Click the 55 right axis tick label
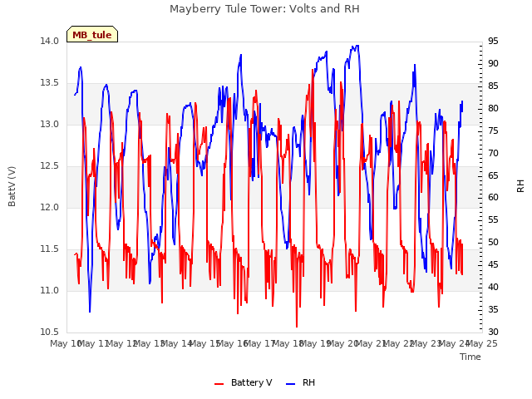Screen dimensions: 532x399 (493, 219)
